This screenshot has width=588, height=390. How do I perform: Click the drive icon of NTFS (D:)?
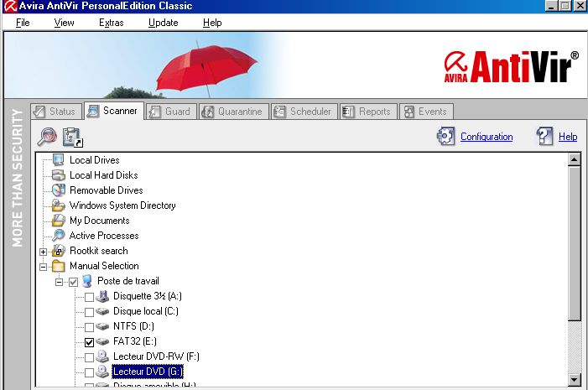point(102,326)
